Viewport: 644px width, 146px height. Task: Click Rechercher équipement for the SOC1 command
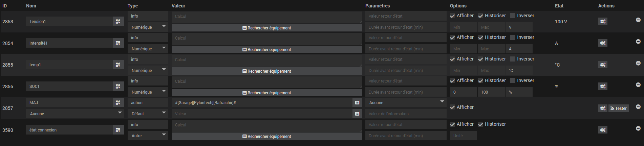(x=266, y=93)
